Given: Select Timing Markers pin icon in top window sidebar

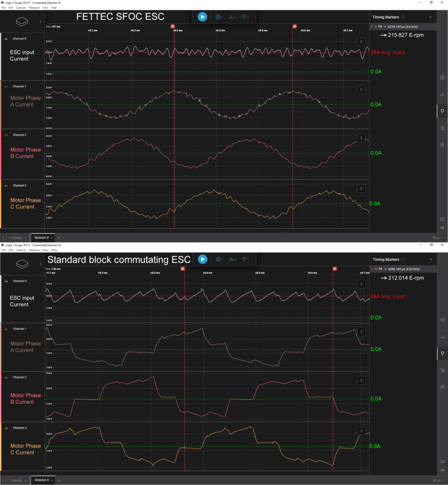Looking at the screenshot, I should coord(442,111).
